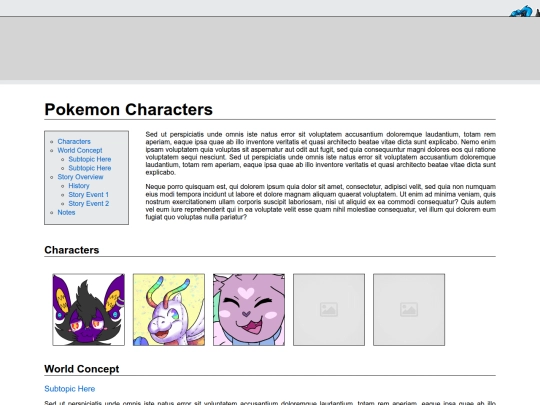The height and width of the screenshot is (405, 540).
Task: Open rainbow-horned dragon character thumbnail
Action: [x=169, y=310]
